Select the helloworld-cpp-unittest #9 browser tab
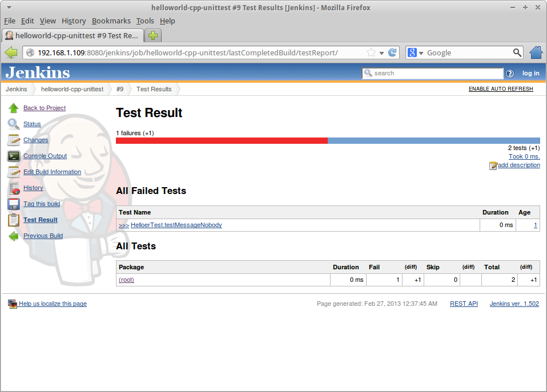The image size is (547, 392). click(73, 35)
